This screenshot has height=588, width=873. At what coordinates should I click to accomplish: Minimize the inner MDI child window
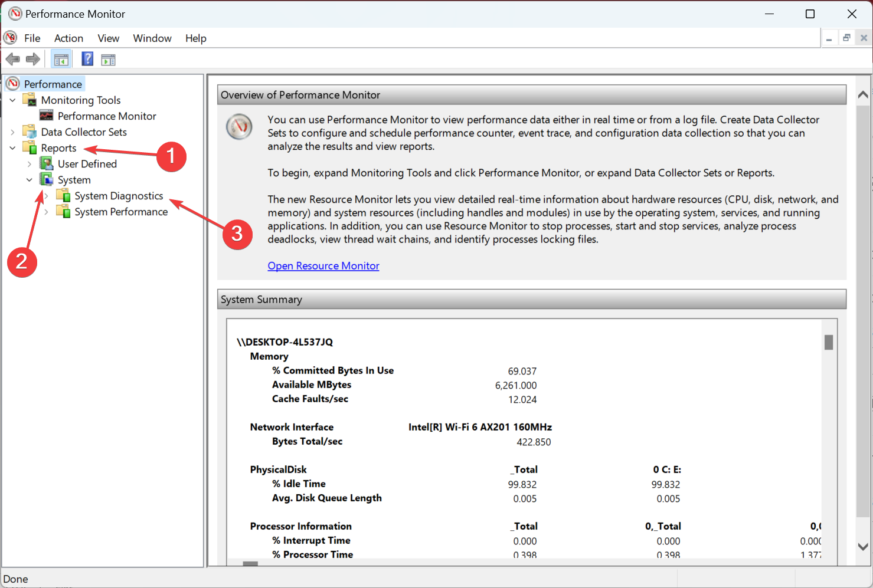[x=829, y=38]
